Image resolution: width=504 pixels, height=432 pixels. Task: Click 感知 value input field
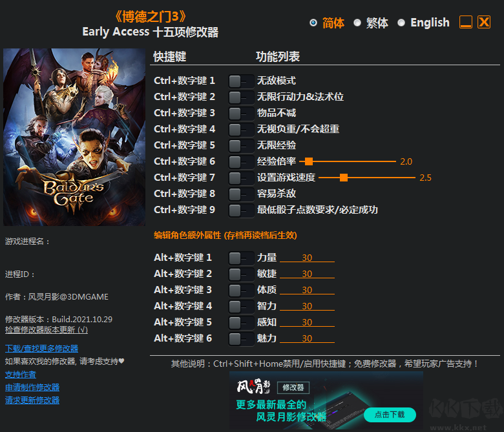[x=307, y=322]
